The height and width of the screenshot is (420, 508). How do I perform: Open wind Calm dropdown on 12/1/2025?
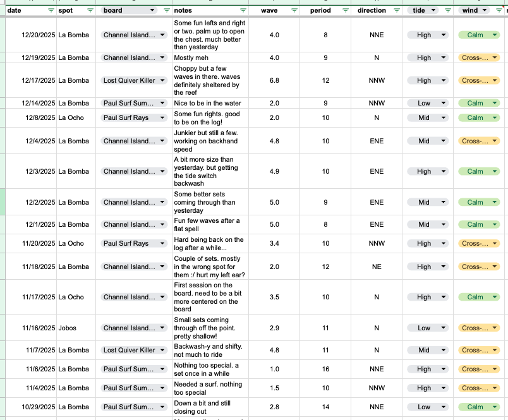click(495, 224)
